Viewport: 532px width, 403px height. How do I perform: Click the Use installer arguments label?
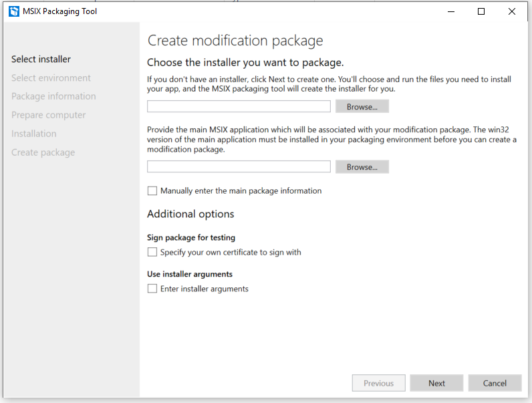tap(190, 274)
